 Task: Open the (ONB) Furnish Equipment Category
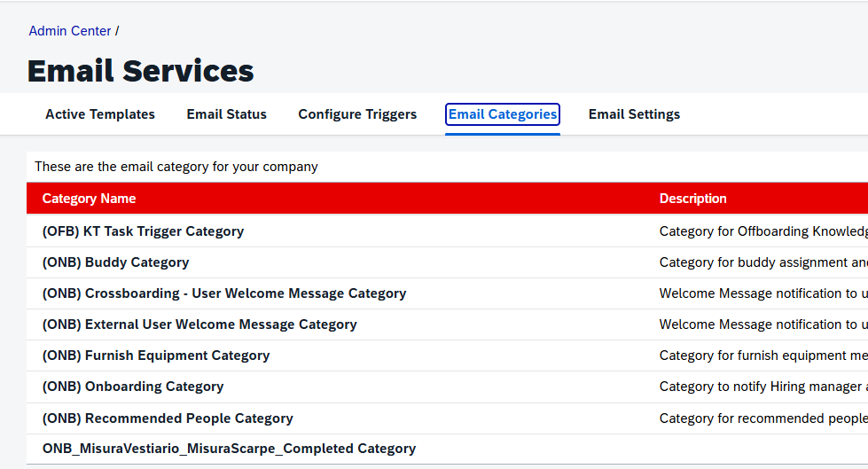pos(156,356)
